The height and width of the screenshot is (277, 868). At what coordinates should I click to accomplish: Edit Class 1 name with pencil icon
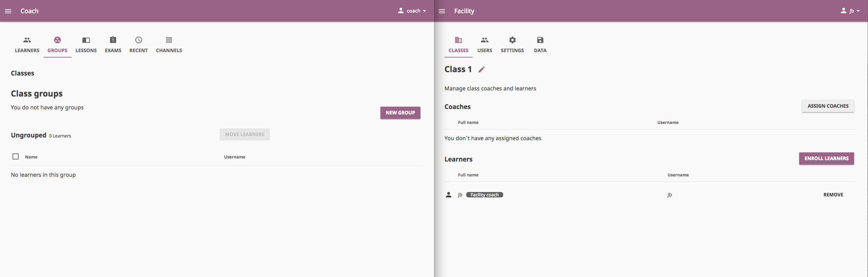pos(481,69)
